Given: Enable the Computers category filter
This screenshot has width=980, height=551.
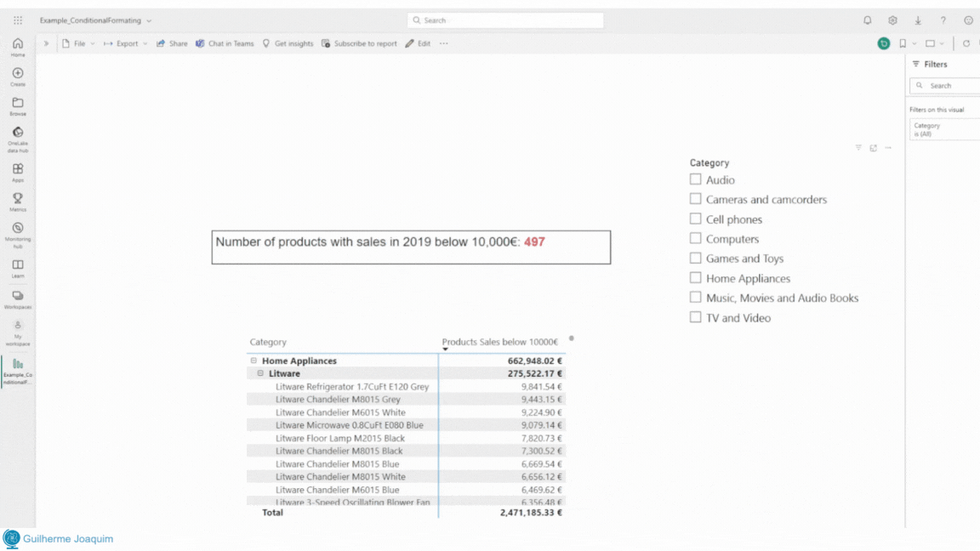Looking at the screenshot, I should (x=695, y=239).
